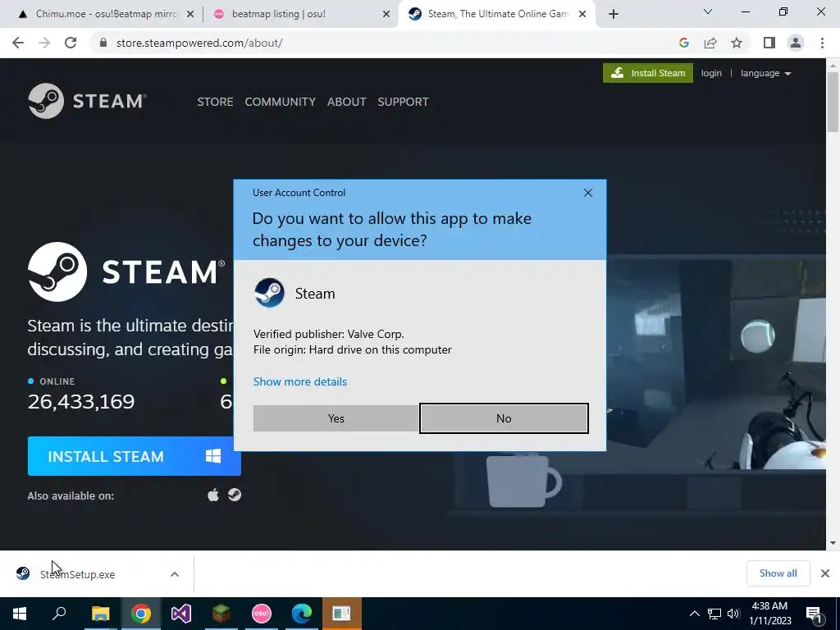The image size is (840, 630).
Task: Open SteamSetup.exe from downloads bar
Action: (x=78, y=574)
